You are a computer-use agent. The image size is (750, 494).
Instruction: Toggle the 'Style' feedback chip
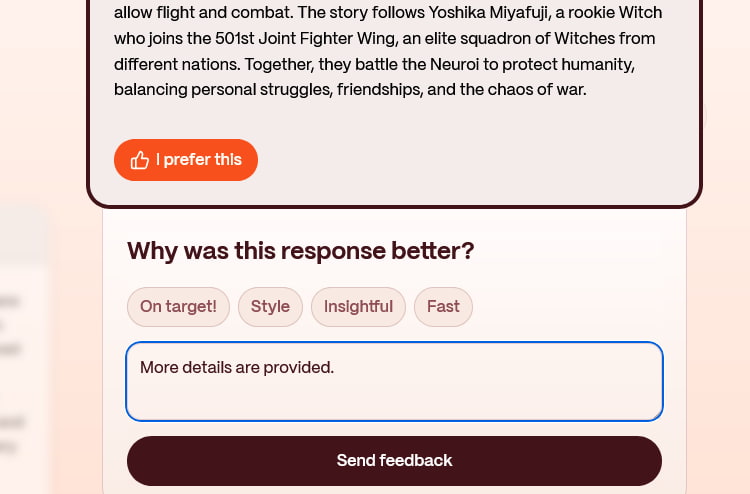[270, 307]
